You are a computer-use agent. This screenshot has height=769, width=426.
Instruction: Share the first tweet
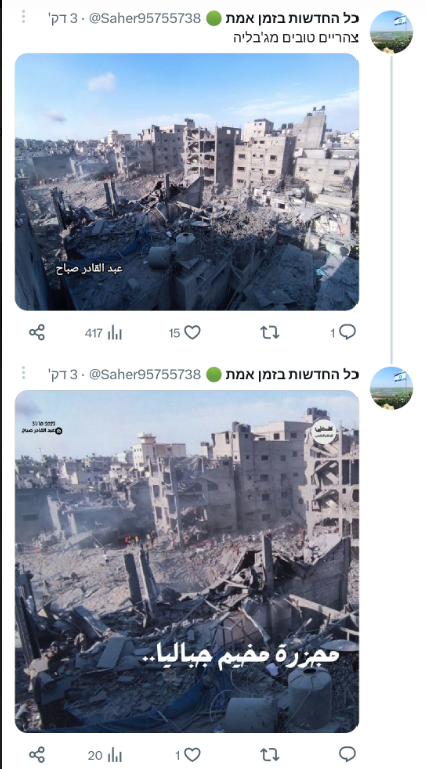[x=37, y=333]
